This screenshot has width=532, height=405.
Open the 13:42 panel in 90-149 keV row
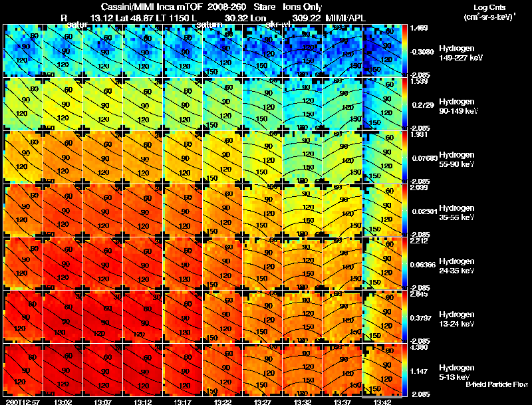(x=382, y=104)
